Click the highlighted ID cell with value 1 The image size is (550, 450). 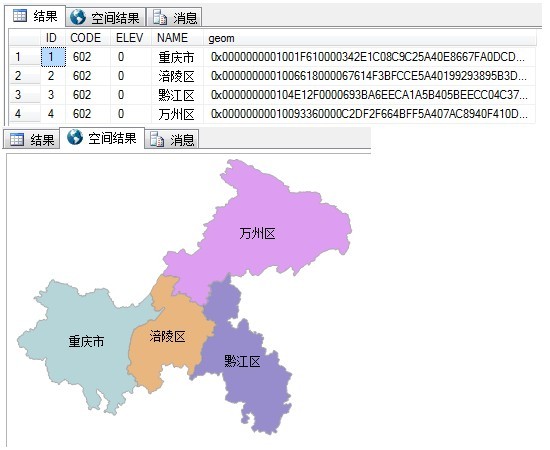click(x=53, y=56)
